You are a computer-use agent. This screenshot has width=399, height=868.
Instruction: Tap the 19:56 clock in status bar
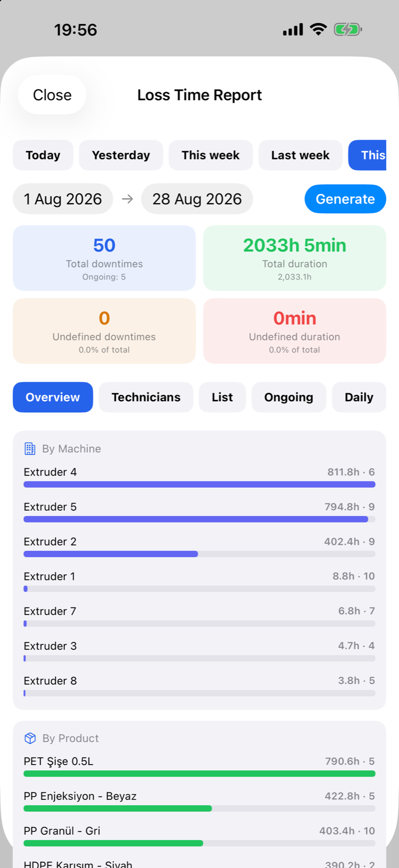76,30
